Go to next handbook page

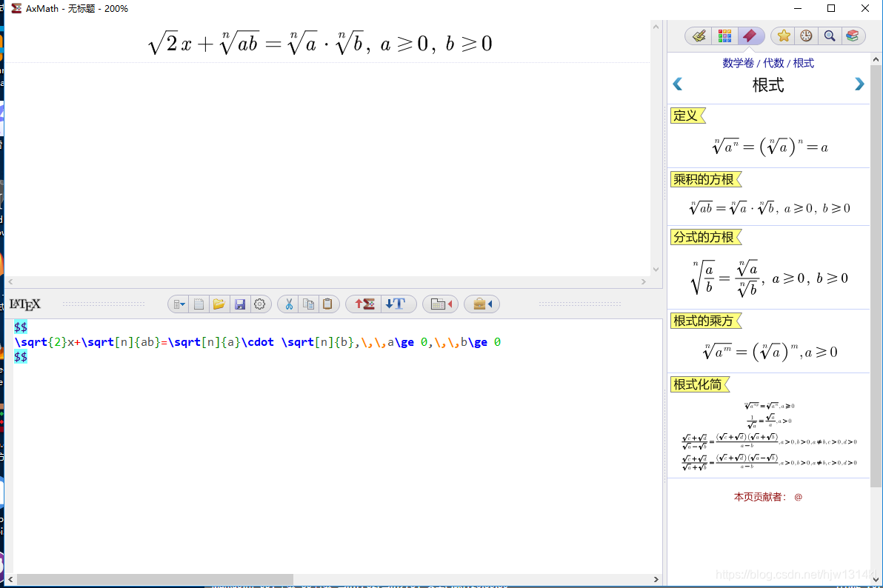859,84
